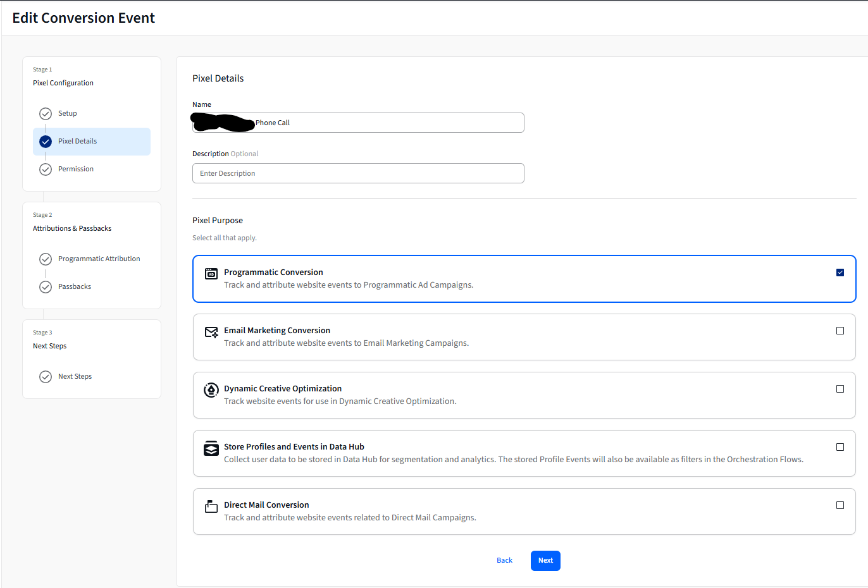Click the Setup step checkmark icon
The image size is (868, 588).
(x=46, y=114)
